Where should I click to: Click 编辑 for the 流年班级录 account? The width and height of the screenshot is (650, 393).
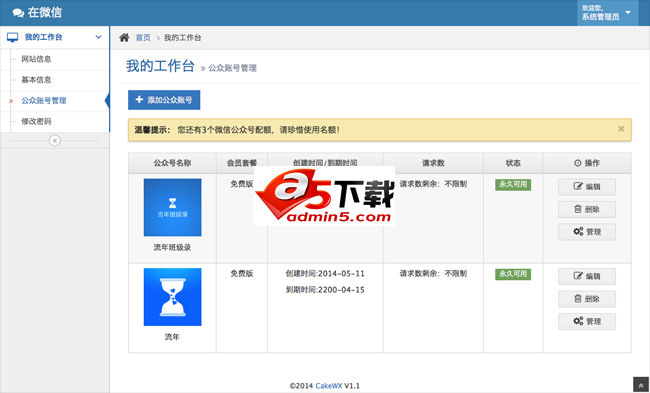click(587, 187)
